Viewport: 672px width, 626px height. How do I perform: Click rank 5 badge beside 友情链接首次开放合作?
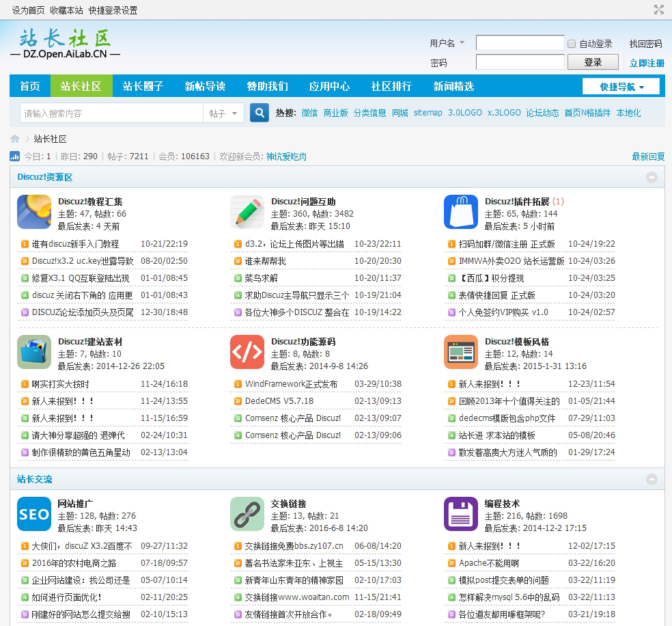pos(238,614)
